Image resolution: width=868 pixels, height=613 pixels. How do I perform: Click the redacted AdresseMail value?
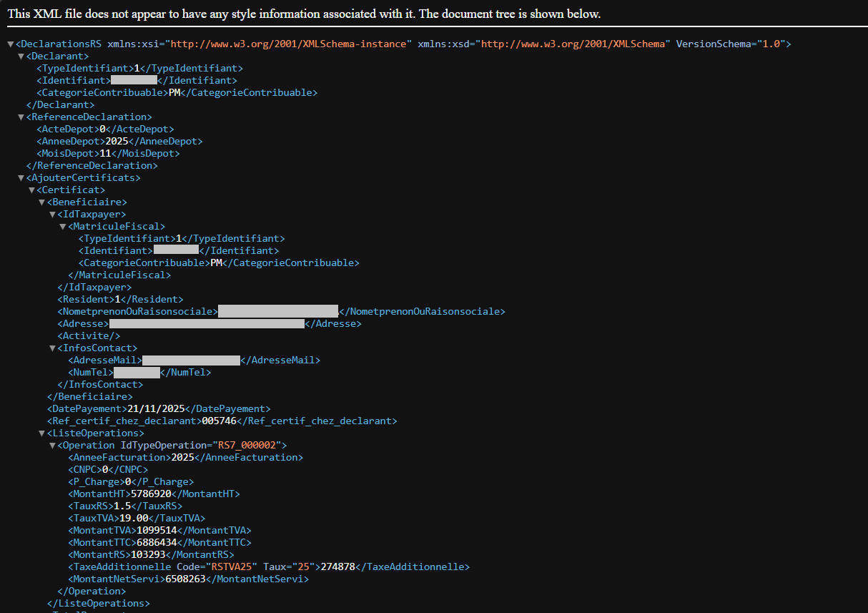pyautogui.click(x=192, y=361)
